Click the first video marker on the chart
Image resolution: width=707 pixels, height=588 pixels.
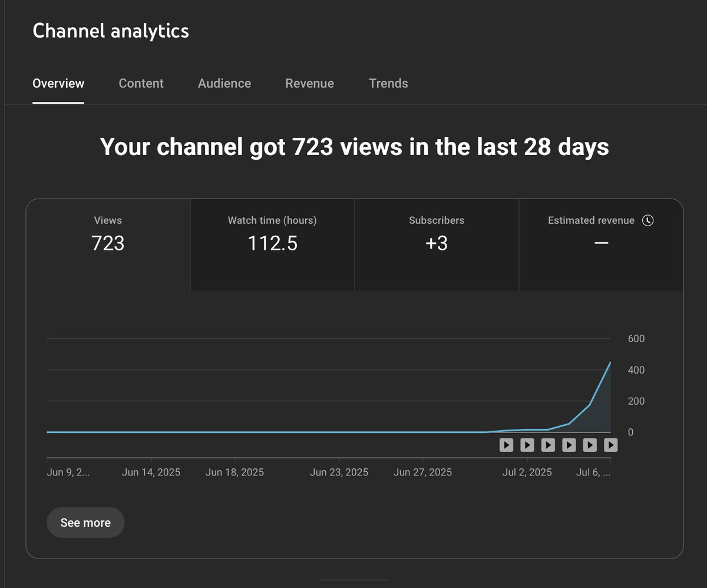pos(507,445)
